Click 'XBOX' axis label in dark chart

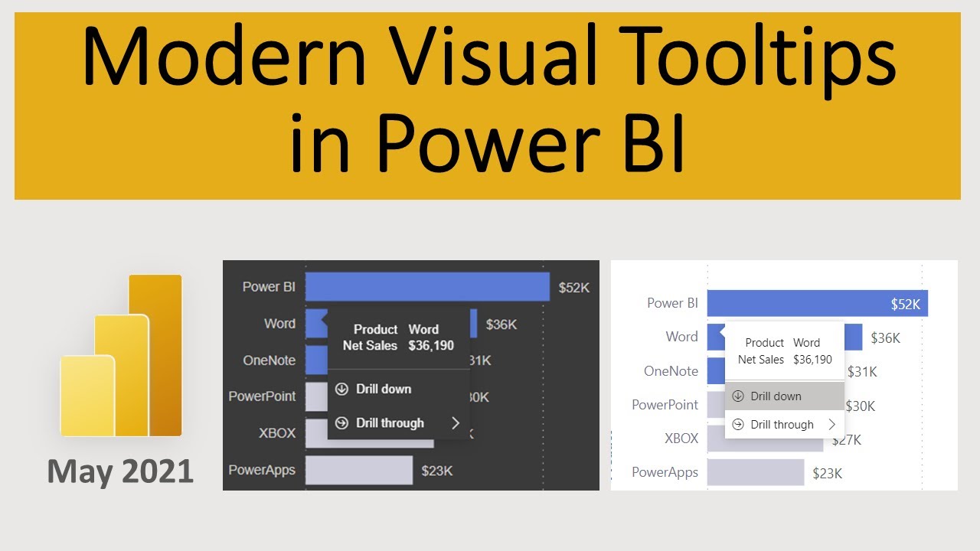276,433
